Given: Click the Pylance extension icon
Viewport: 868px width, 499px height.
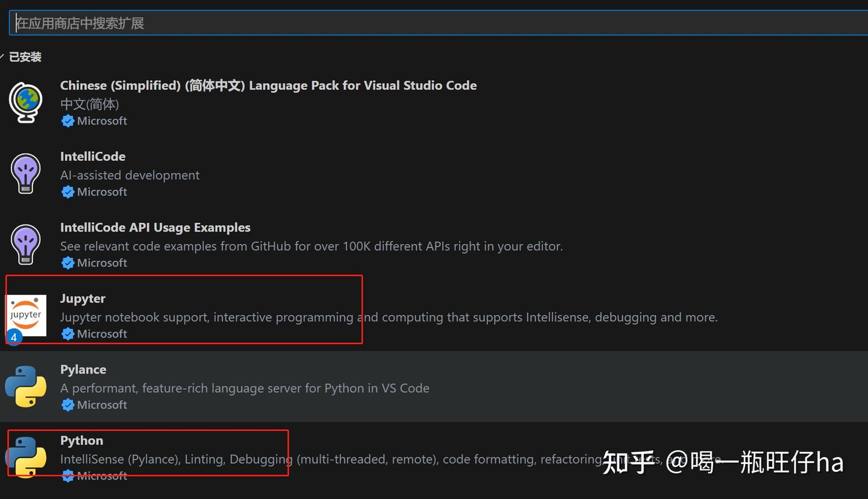Looking at the screenshot, I should coord(26,386).
